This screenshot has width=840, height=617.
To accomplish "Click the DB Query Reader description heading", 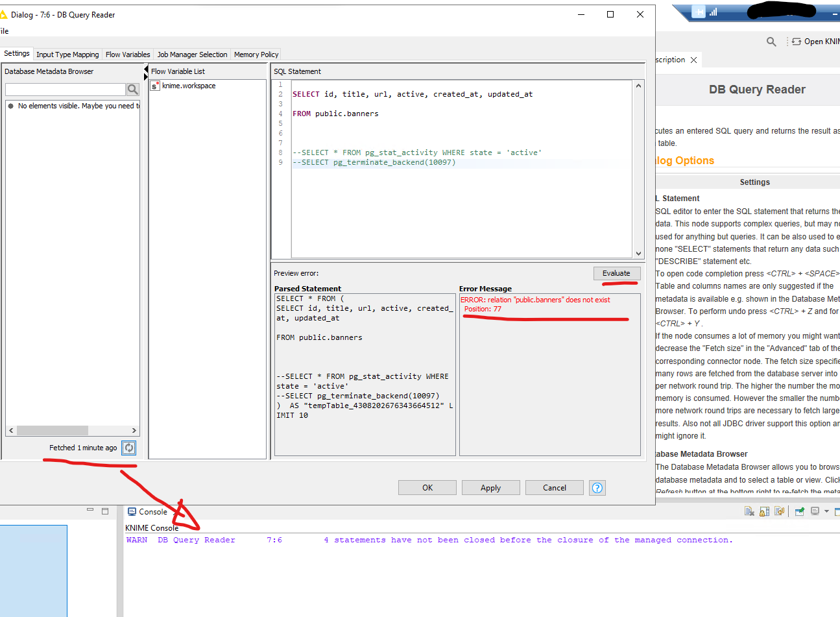I will click(757, 90).
